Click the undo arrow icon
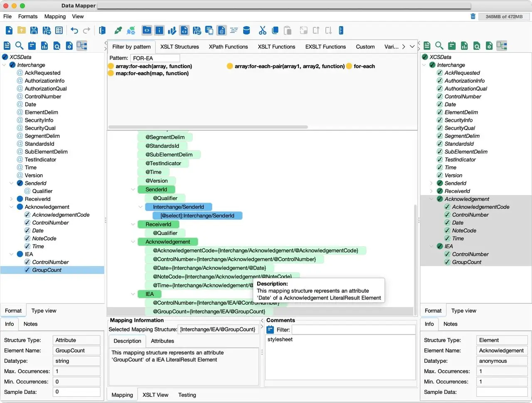The height and width of the screenshot is (403, 532). click(x=74, y=30)
